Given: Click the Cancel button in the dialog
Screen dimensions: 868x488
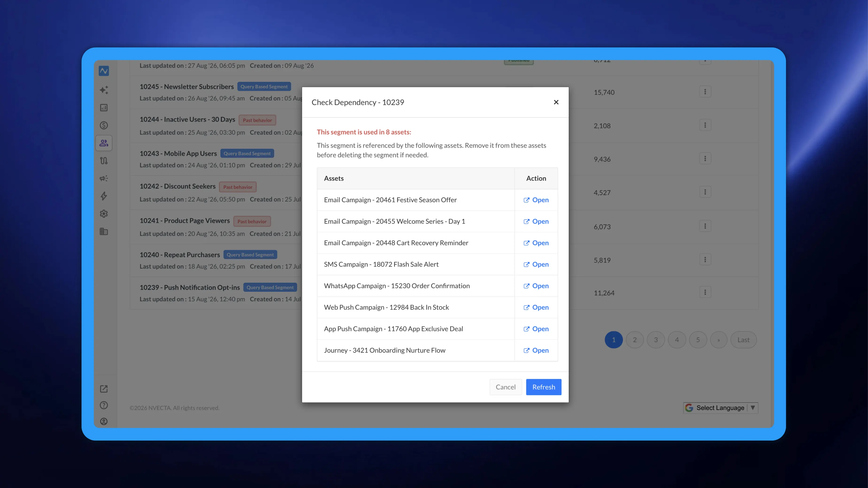Looking at the screenshot, I should [505, 387].
